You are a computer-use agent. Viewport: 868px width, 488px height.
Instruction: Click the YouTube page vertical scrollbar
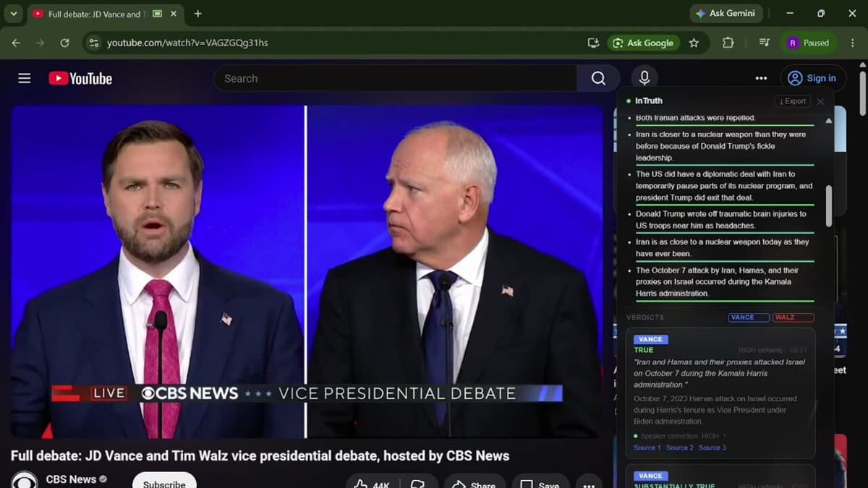pyautogui.click(x=862, y=93)
